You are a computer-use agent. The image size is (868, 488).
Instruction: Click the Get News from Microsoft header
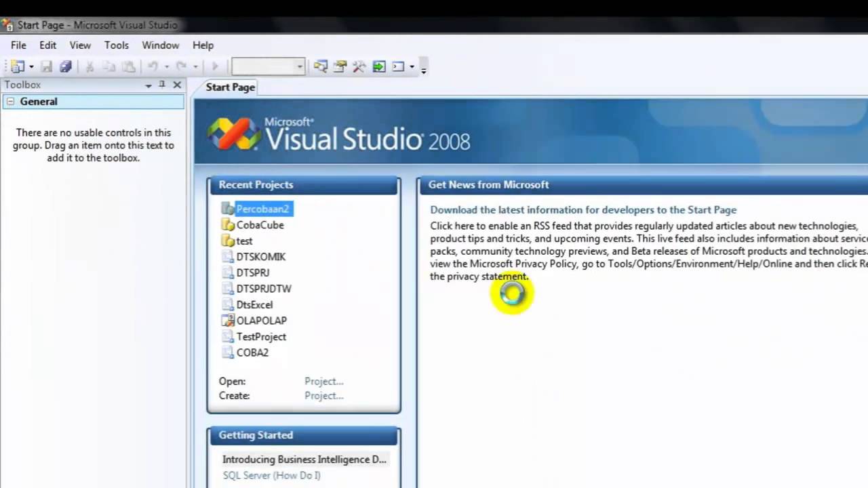(x=644, y=185)
